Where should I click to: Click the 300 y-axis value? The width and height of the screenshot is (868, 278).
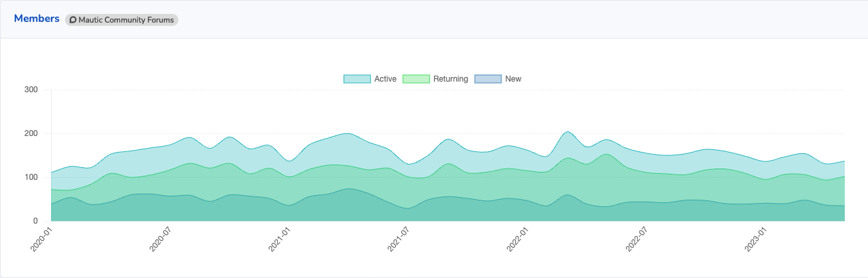pos(31,90)
